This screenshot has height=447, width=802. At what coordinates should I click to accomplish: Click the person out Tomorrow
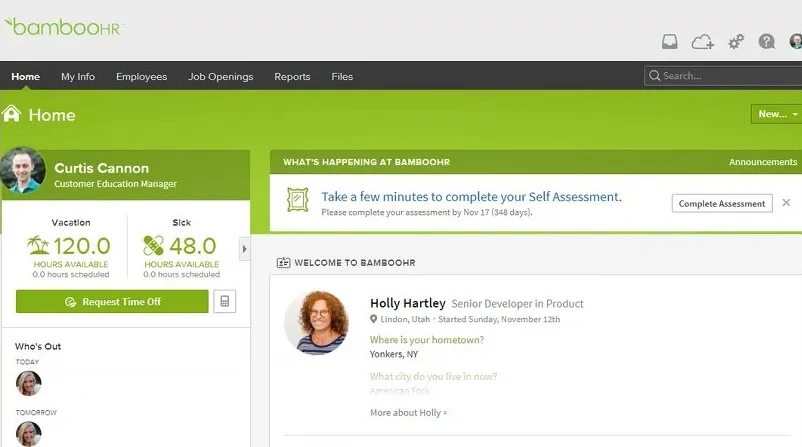point(29,434)
